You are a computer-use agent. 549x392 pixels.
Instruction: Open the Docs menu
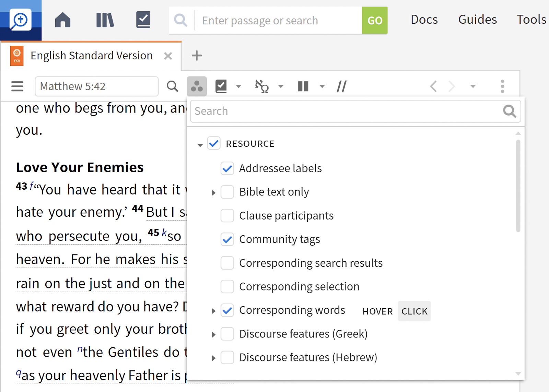[x=424, y=20]
